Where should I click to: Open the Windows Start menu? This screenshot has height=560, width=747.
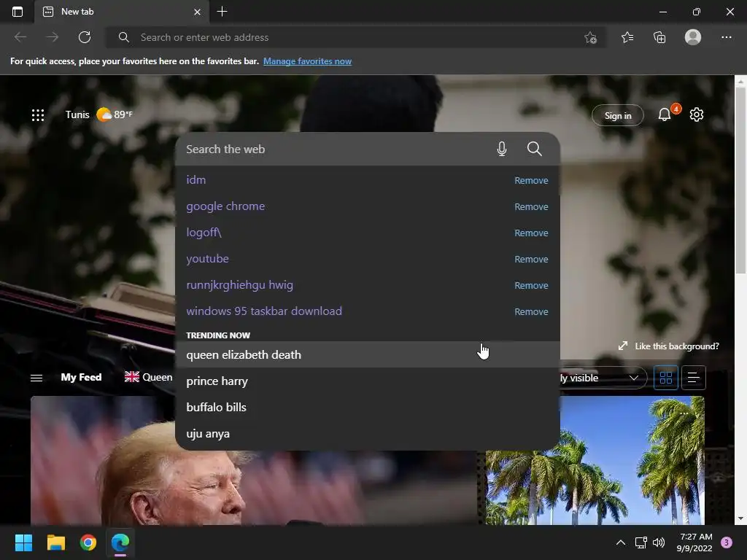coord(23,542)
